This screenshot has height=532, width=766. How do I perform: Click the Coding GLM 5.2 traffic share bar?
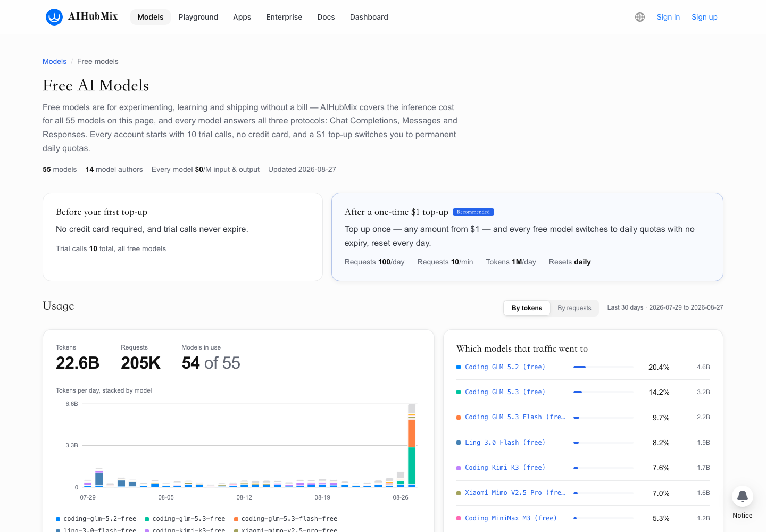point(603,367)
